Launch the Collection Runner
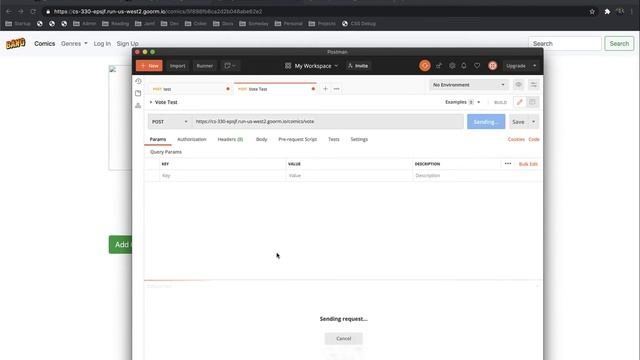This screenshot has width=640, height=360. click(x=204, y=66)
